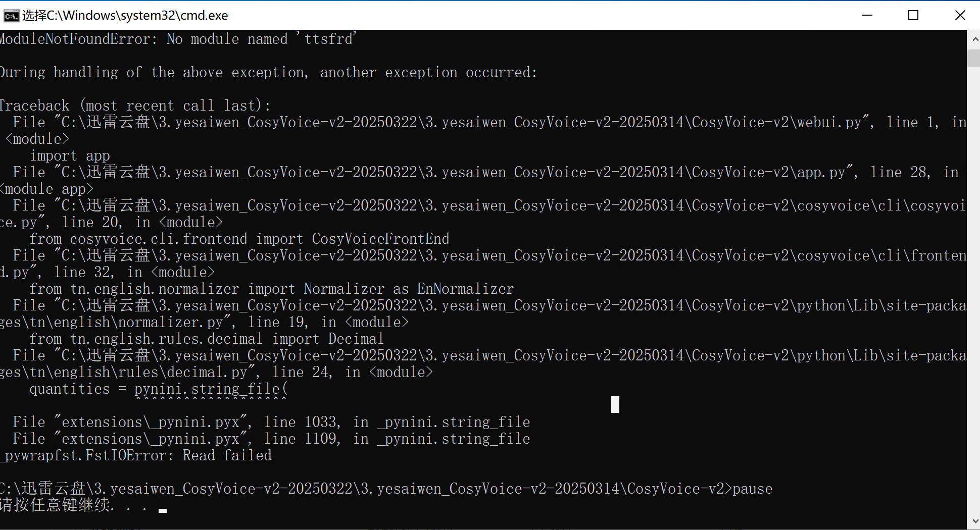980x530 pixels.
Task: Click the 'import app' line
Action: tap(70, 155)
